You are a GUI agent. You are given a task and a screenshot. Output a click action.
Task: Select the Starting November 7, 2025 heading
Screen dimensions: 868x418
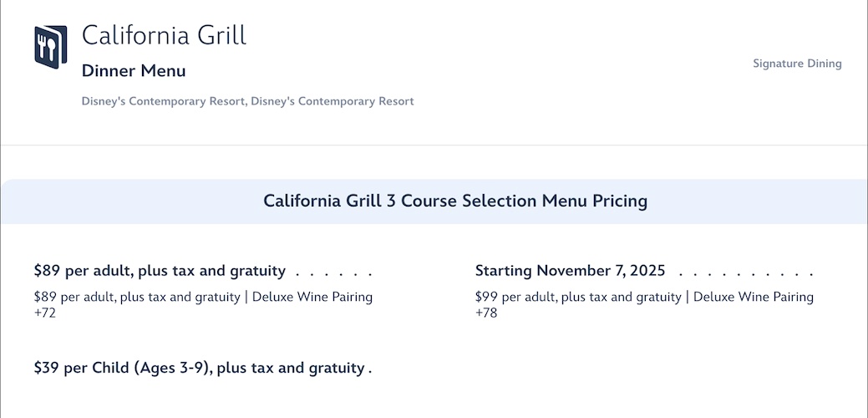(570, 271)
